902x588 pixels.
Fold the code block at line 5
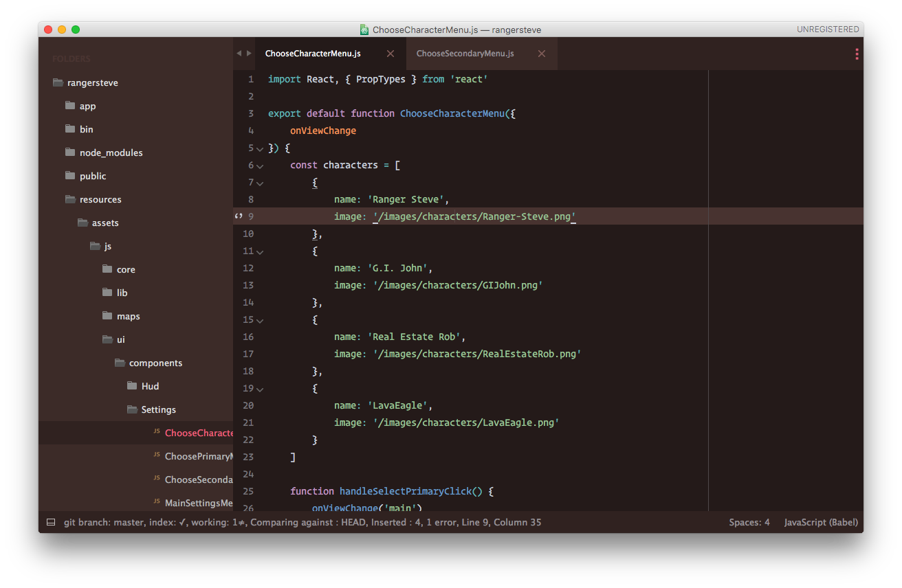point(260,148)
